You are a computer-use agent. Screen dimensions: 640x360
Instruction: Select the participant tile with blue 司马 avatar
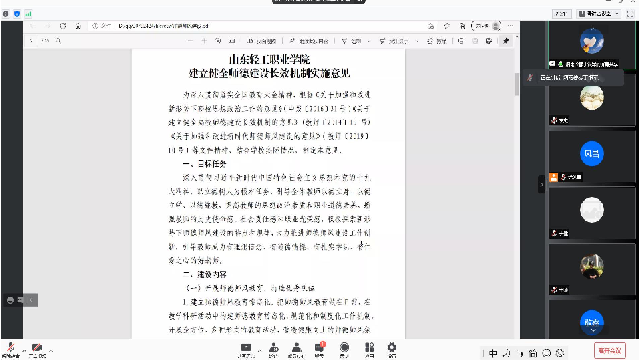coord(592,157)
